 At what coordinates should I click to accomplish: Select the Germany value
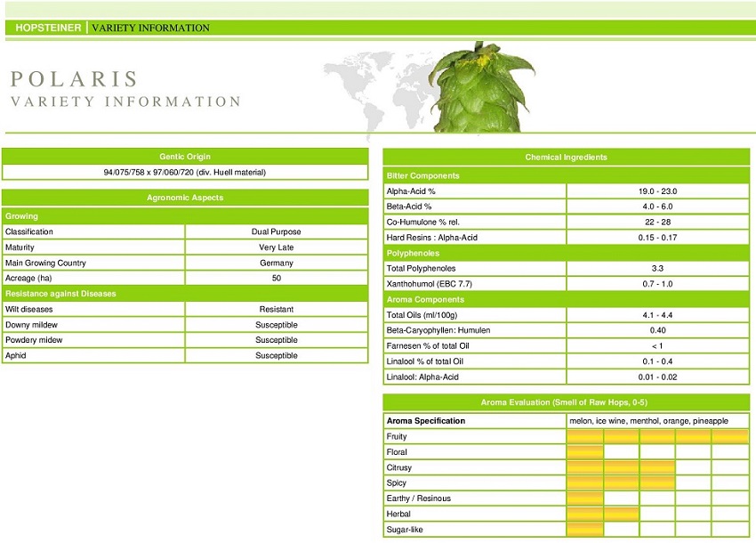click(277, 263)
